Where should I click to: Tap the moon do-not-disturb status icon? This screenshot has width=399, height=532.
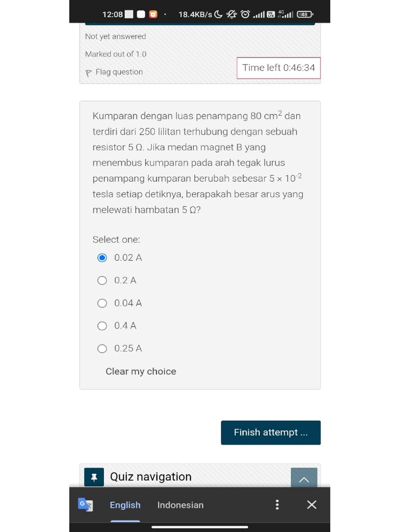point(218,14)
